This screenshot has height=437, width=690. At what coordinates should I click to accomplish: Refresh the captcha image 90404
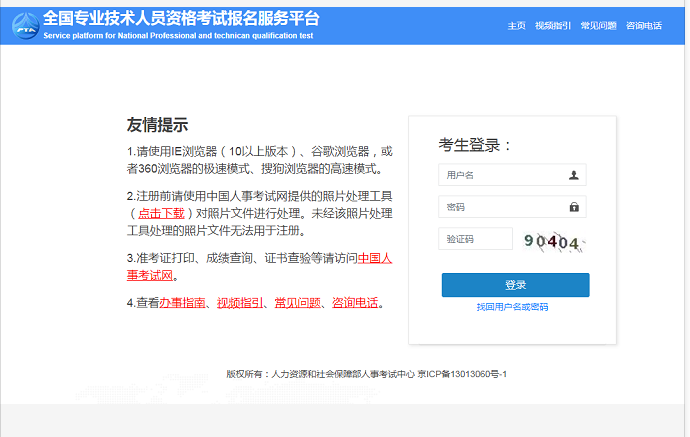(554, 241)
